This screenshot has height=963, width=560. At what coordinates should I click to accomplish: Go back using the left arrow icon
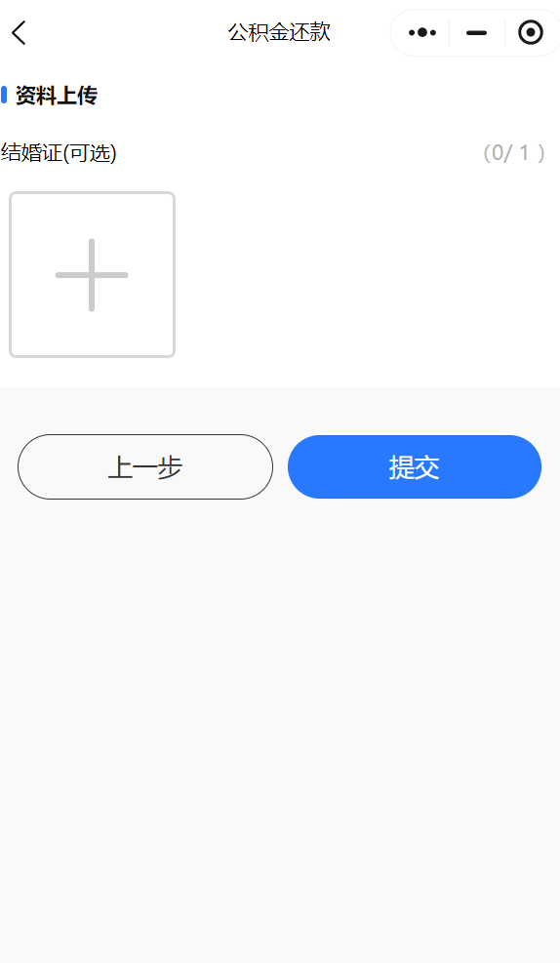(20, 32)
